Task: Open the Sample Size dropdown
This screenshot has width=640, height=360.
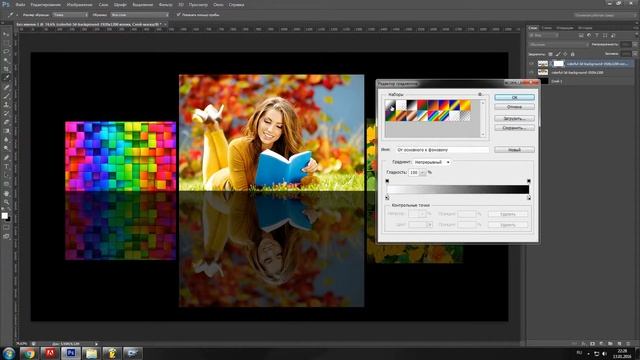Action: pos(70,15)
